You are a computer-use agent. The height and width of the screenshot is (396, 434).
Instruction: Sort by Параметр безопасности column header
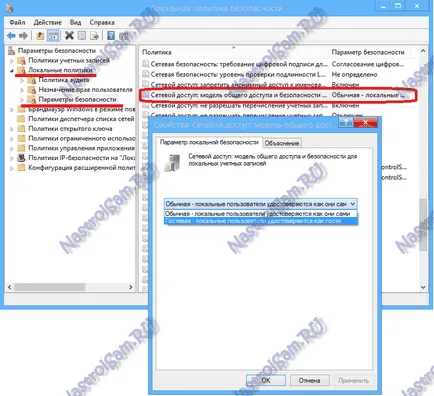(x=368, y=52)
